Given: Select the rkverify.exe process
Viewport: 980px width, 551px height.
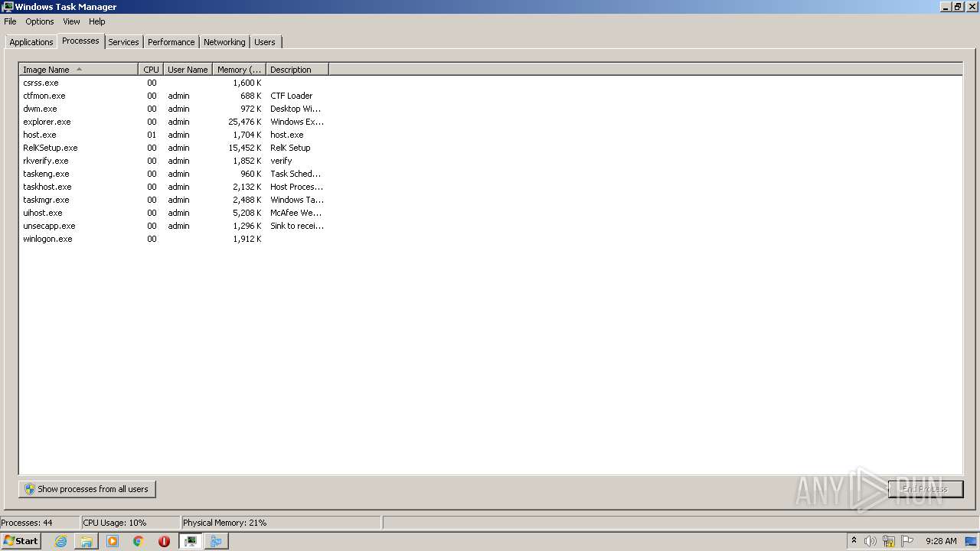Looking at the screenshot, I should point(46,161).
